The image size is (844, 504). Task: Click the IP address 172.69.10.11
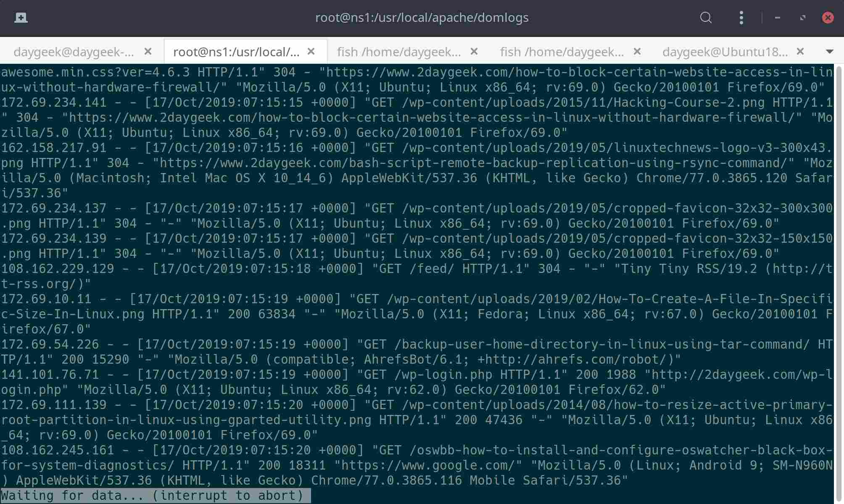pos(46,299)
